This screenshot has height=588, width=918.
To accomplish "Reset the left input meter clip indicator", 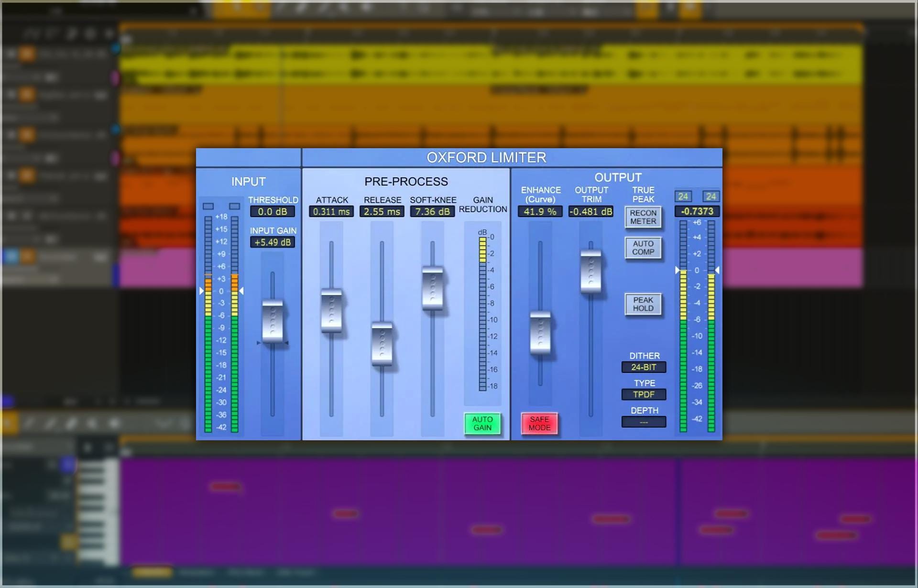I will pyautogui.click(x=208, y=207).
